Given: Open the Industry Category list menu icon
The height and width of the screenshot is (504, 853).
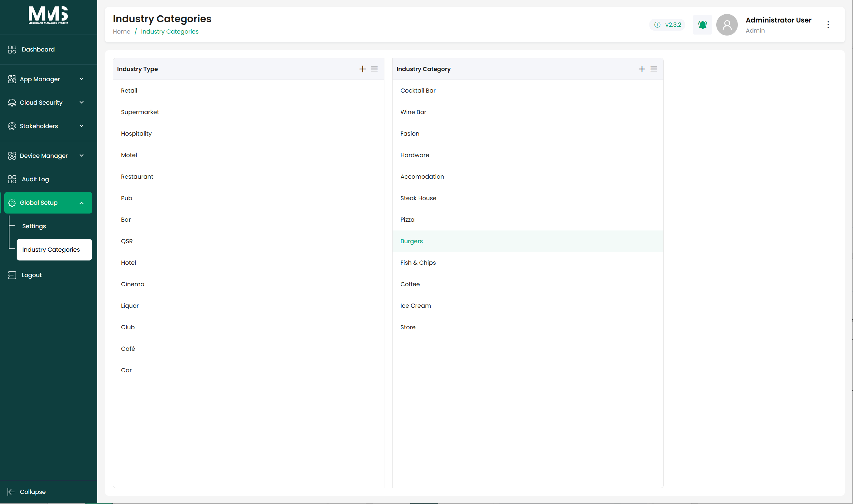Looking at the screenshot, I should coord(654,69).
